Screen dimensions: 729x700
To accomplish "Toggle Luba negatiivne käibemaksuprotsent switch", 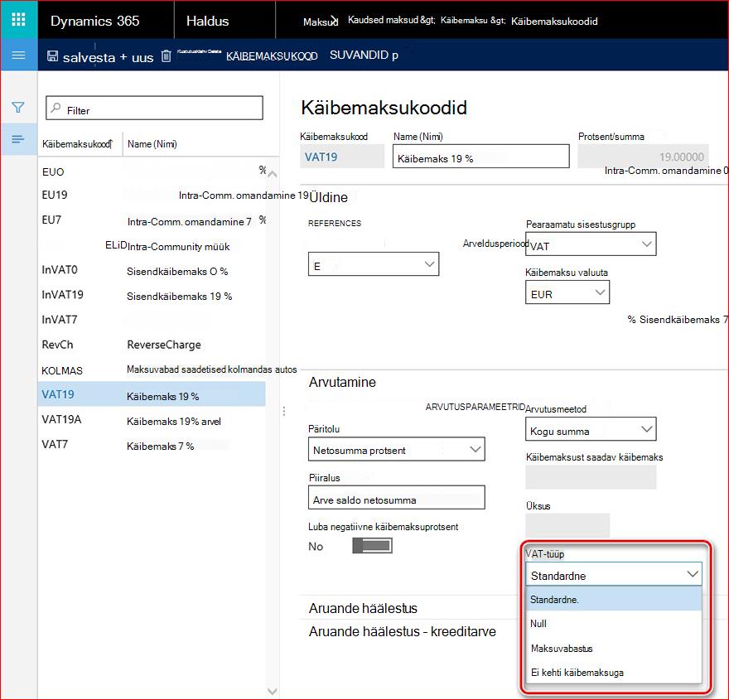I will (373, 546).
